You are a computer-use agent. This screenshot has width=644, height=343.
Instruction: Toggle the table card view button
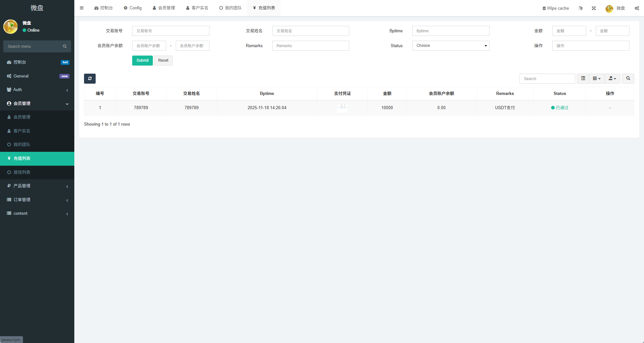point(583,78)
